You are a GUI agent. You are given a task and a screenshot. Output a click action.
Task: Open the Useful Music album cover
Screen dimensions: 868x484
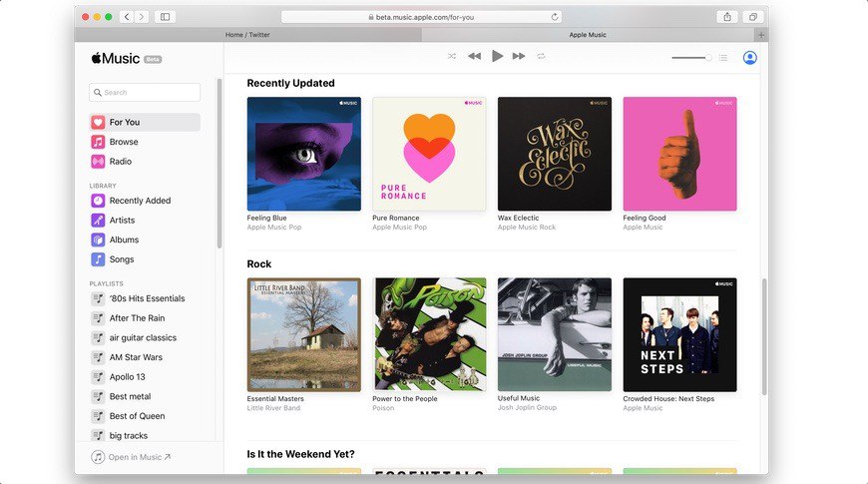click(555, 334)
